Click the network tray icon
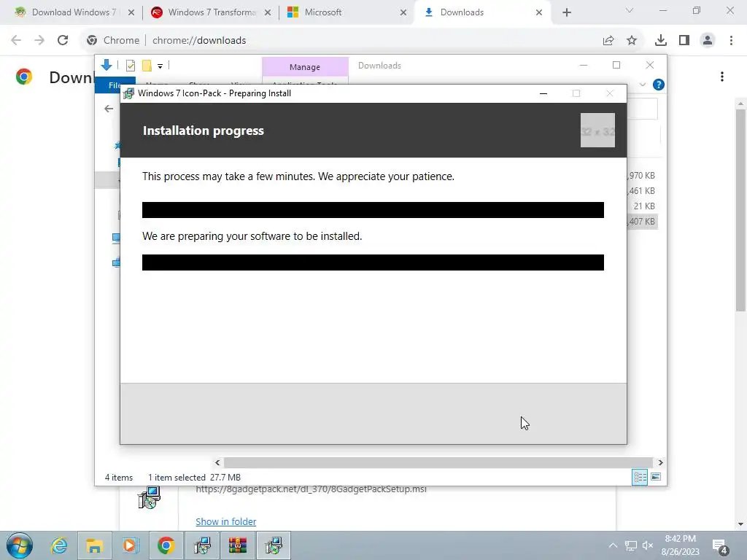The width and height of the screenshot is (747, 560). [631, 545]
